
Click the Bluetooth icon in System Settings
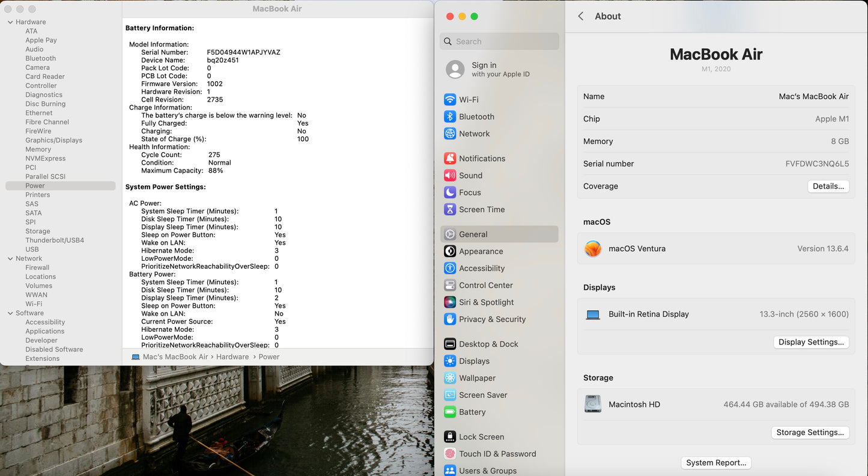pos(450,117)
